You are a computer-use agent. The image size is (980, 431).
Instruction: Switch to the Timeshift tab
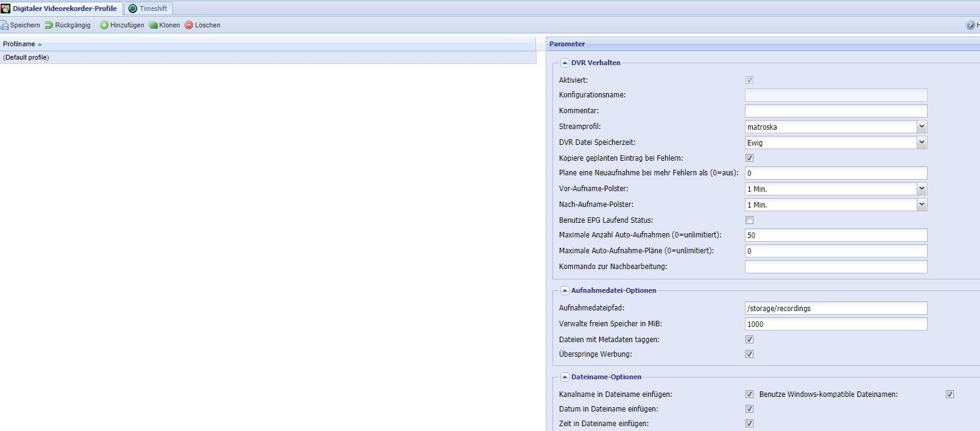(148, 9)
